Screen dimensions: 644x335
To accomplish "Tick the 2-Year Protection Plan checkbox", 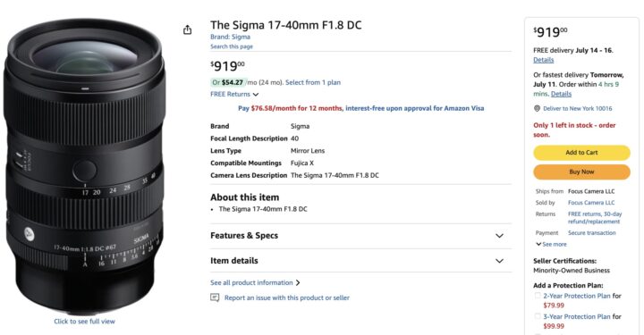I will (538, 295).
